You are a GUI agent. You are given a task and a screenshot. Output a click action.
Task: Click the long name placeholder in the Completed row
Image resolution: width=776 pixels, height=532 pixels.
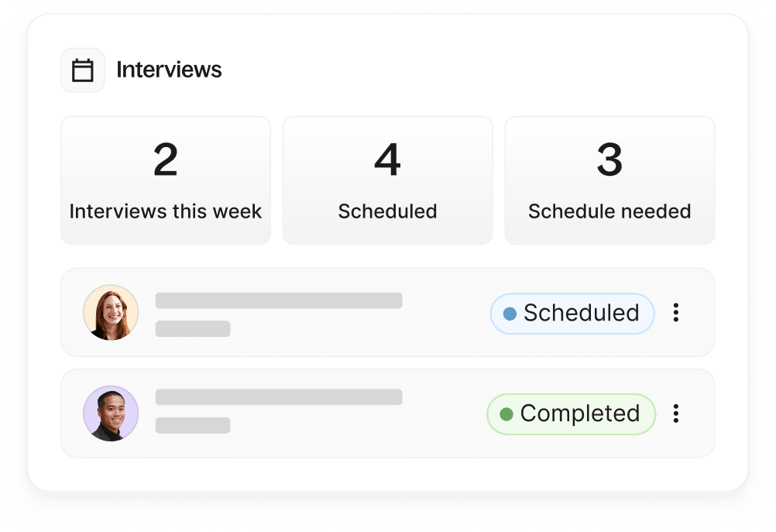[x=279, y=397]
